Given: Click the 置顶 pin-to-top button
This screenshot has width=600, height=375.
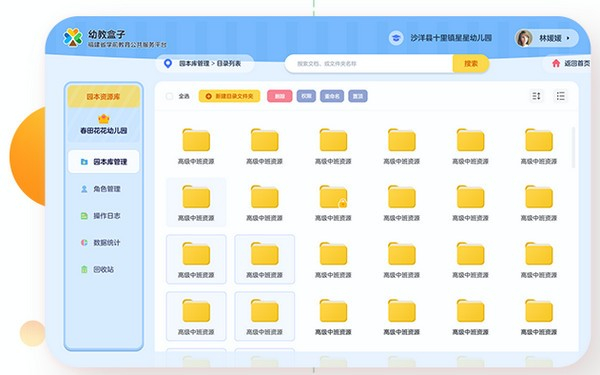Looking at the screenshot, I should [358, 96].
